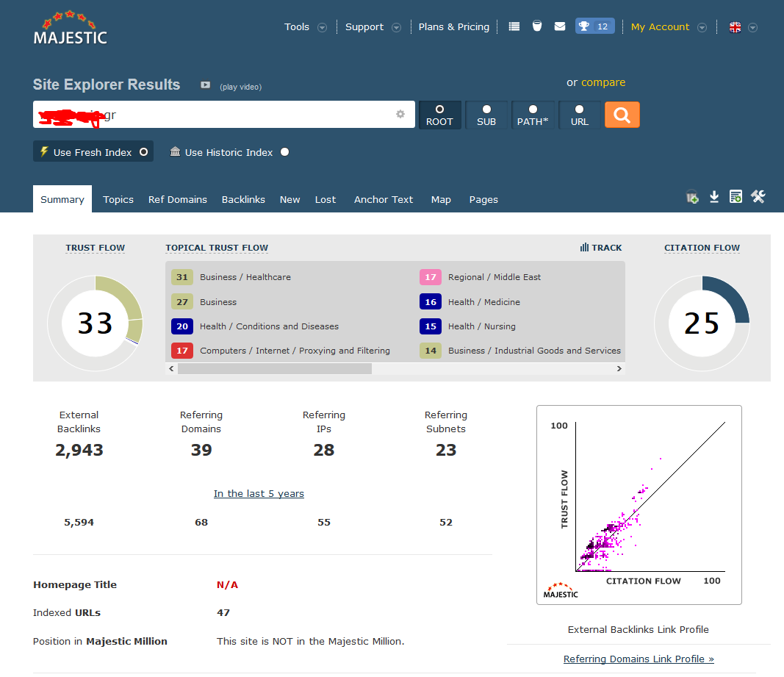Screen dimensions: 784x677
Task: Switch to the Pages tab
Action: 483,200
